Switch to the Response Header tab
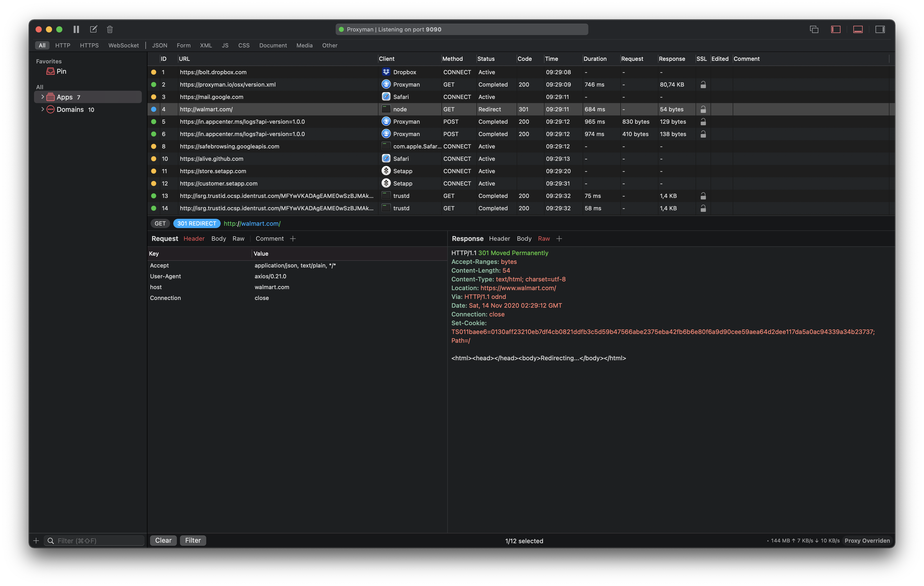 (x=499, y=239)
